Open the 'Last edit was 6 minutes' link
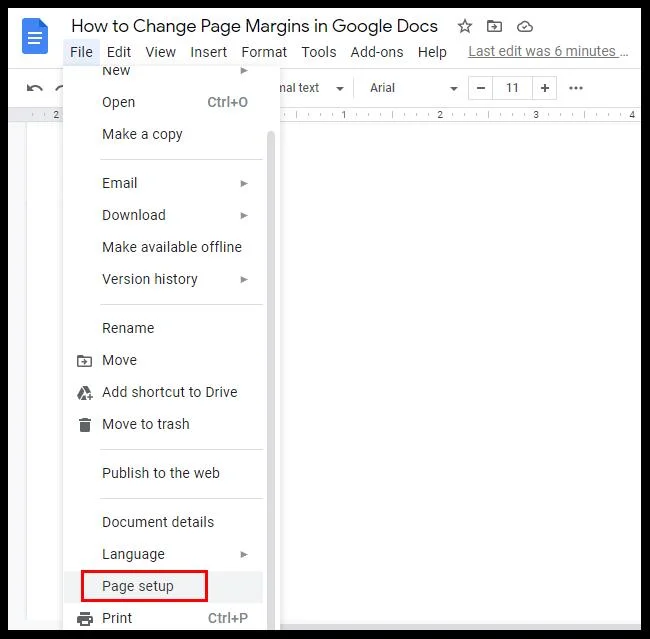The height and width of the screenshot is (639, 650). point(548,51)
